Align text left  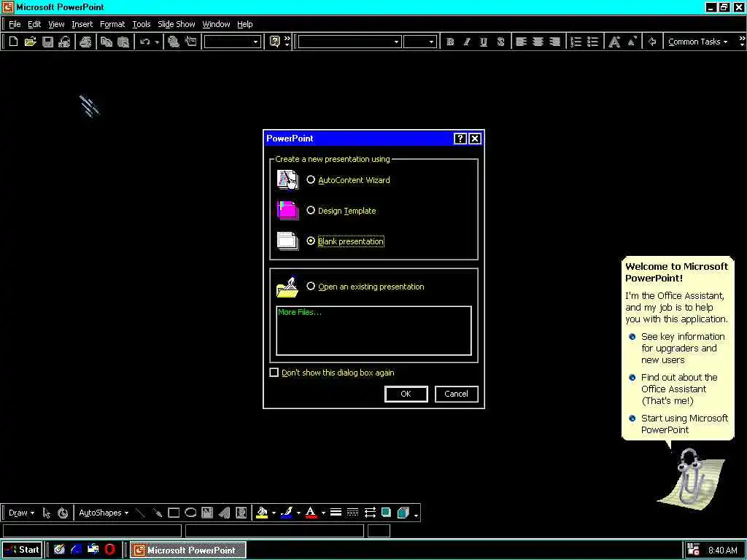[521, 42]
